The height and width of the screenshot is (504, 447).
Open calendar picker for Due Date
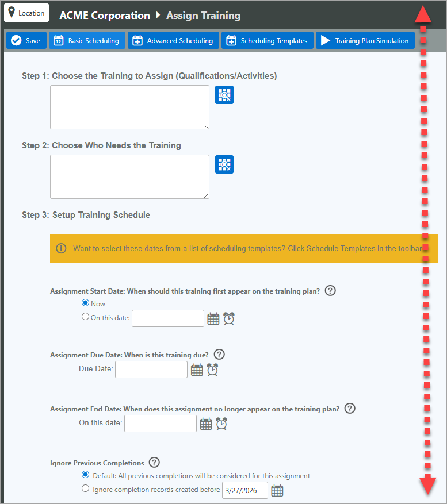[x=197, y=370]
